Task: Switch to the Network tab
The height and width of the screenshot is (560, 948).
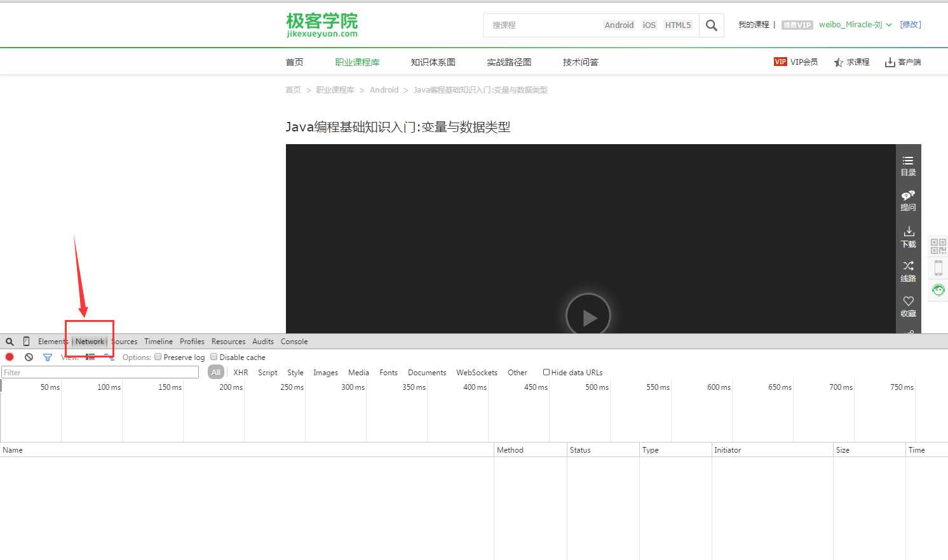Action: click(90, 342)
